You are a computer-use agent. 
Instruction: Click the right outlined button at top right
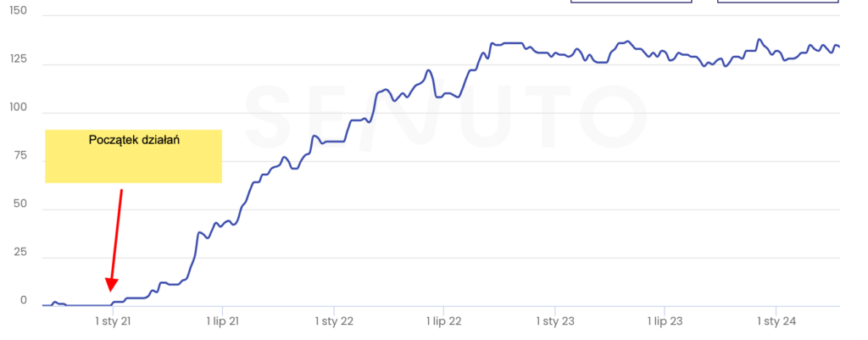pos(778,2)
